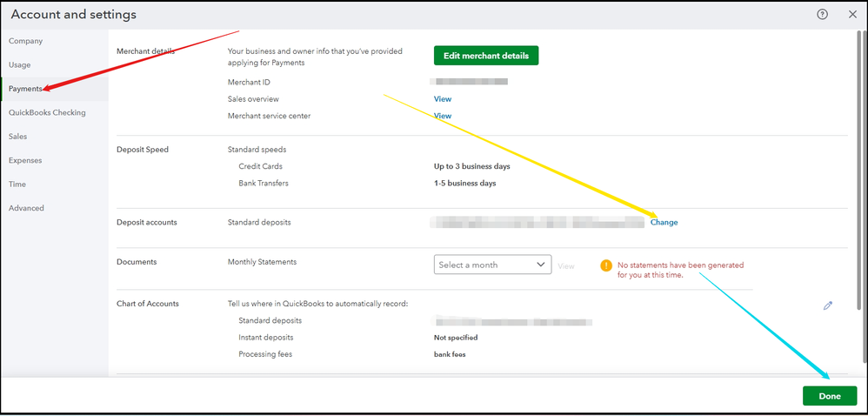The image size is (868, 416).
Task: Close the Account and settings dialog
Action: tap(852, 15)
